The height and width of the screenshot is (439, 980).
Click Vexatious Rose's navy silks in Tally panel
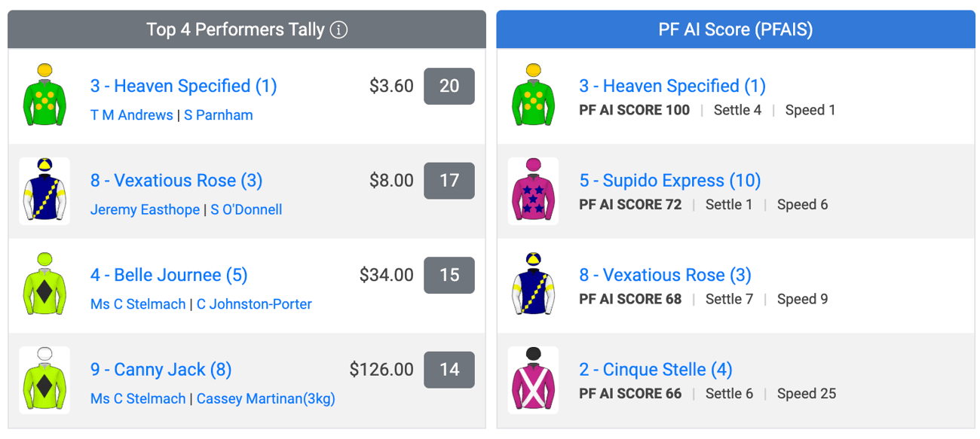pyautogui.click(x=44, y=191)
